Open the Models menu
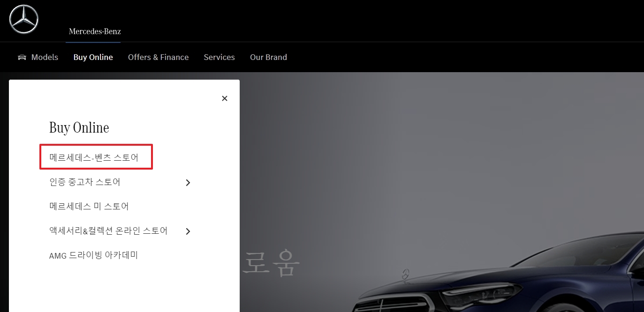 (x=45, y=57)
